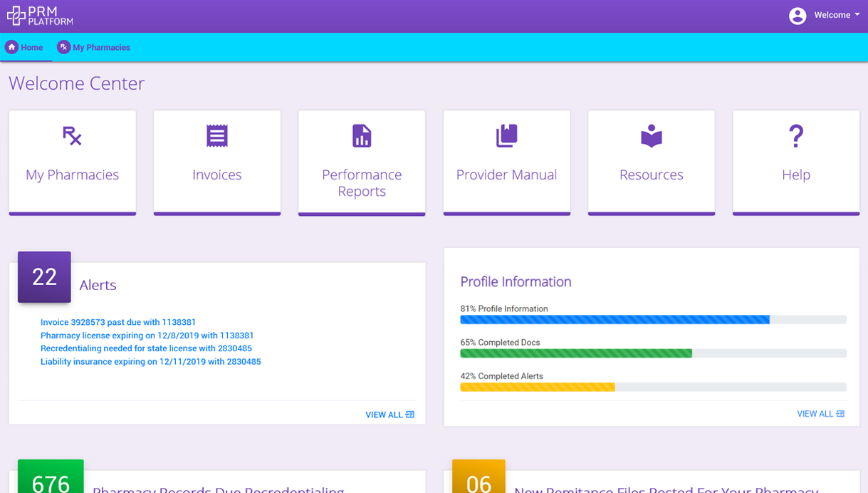Click the 22 alerts count badge
This screenshot has width=868, height=493.
(43, 277)
